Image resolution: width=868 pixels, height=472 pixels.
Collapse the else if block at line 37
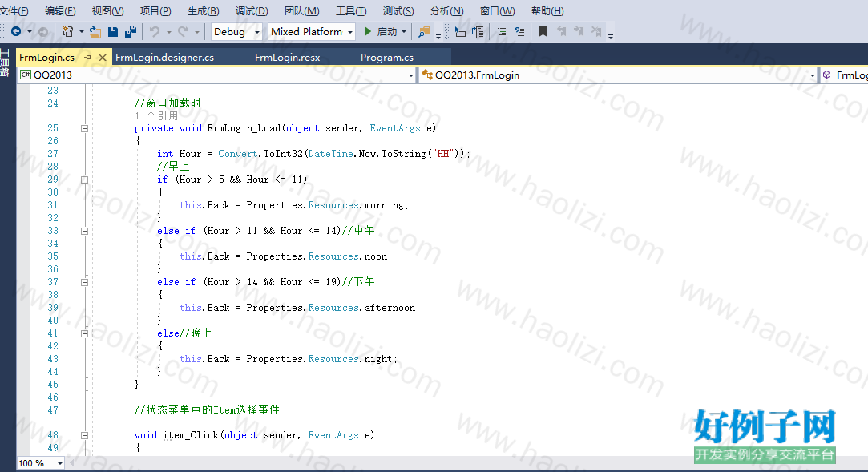pos(85,282)
